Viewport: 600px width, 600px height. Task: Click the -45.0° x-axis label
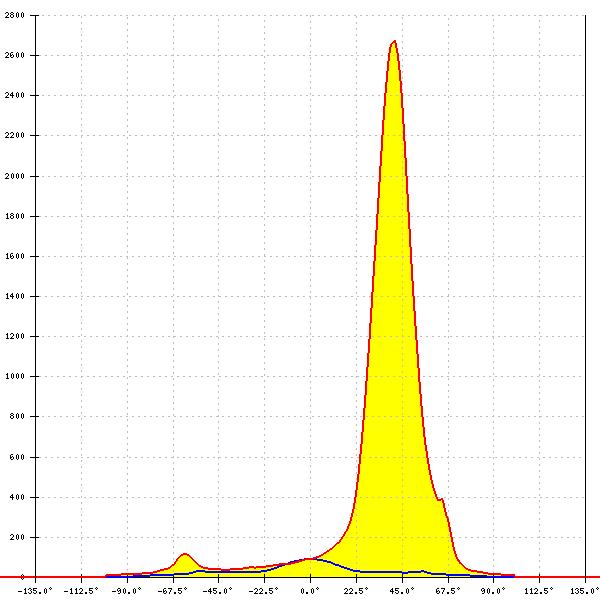[x=218, y=591]
